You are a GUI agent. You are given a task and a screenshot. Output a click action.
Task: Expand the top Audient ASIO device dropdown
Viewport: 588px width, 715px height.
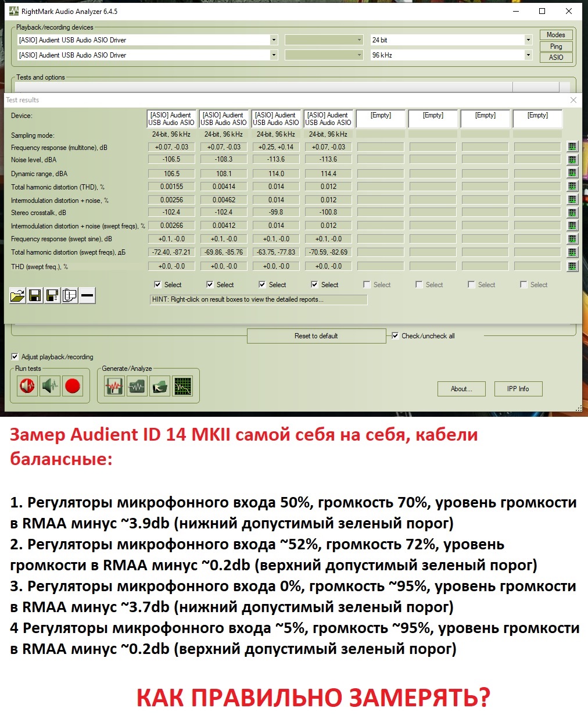tap(274, 40)
